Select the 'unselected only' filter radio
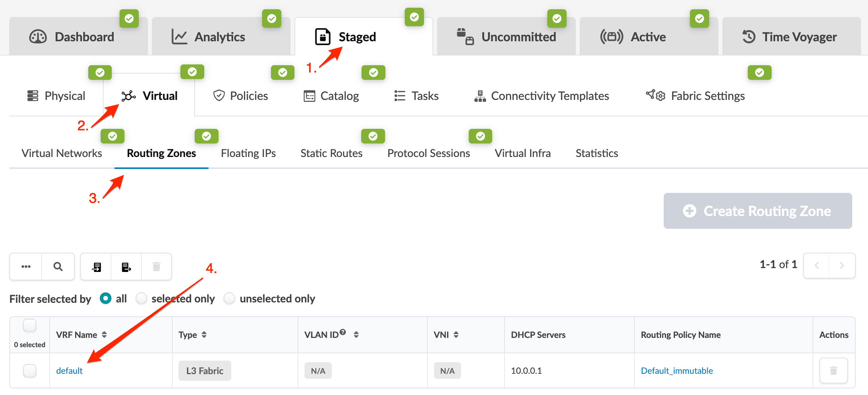Screen dimensions: 868x395 click(229, 299)
